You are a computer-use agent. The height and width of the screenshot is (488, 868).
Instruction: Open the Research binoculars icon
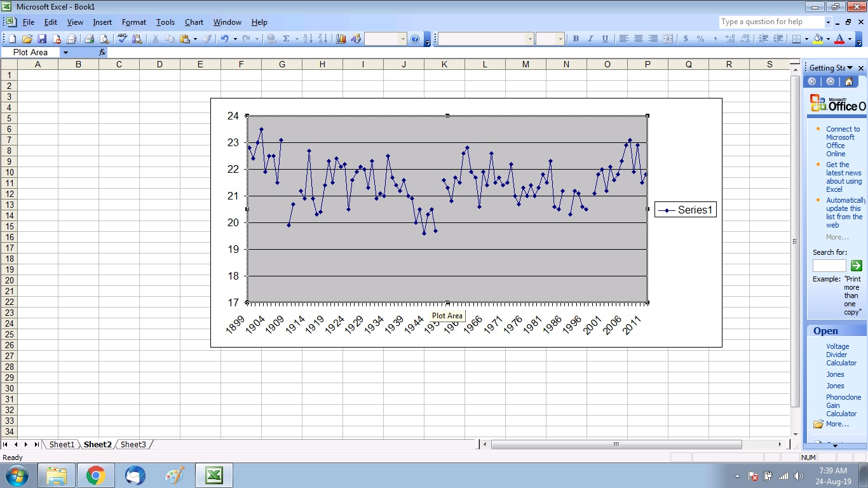tap(137, 39)
